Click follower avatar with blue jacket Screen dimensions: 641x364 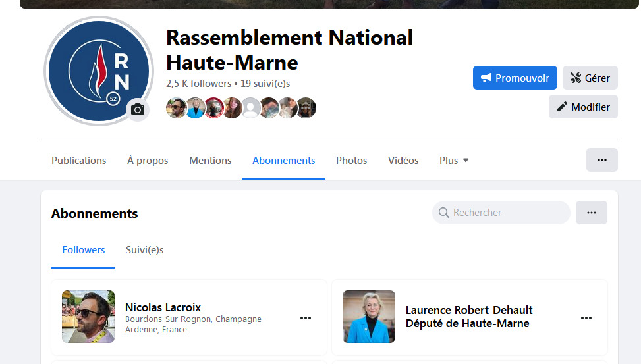click(196, 108)
